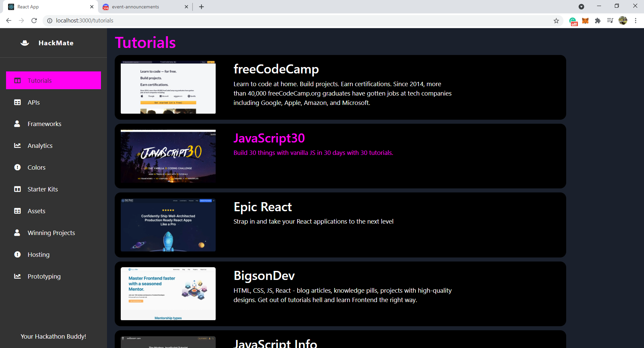Go to the Assets section
644x348 pixels.
[53, 211]
